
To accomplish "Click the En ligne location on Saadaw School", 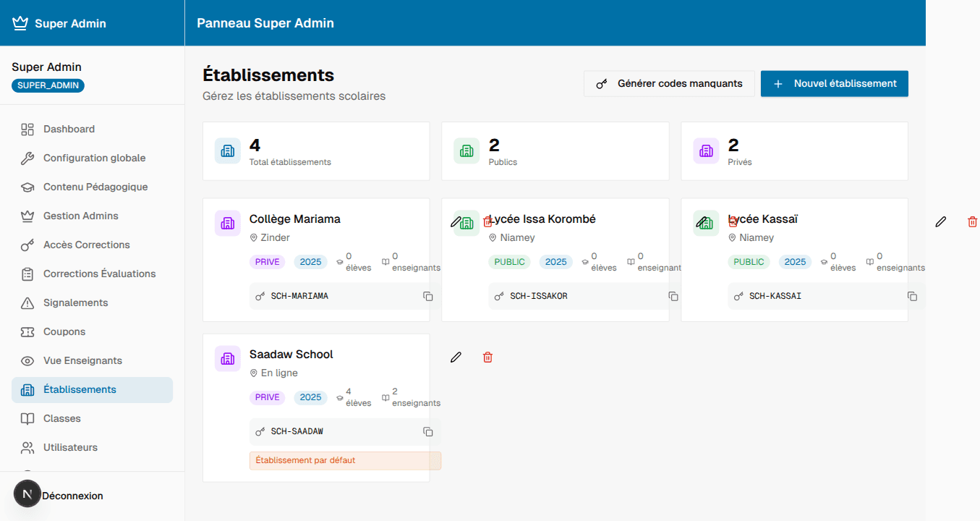I will coord(273,373).
